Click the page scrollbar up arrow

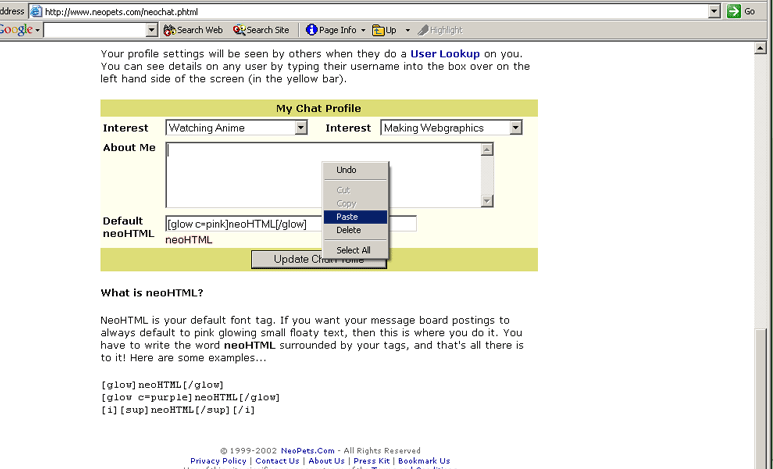[760, 48]
